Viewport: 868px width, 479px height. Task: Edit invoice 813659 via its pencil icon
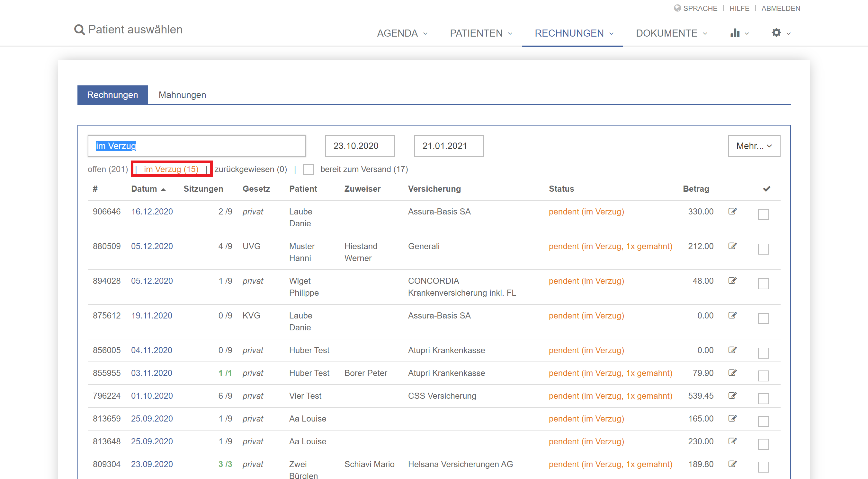(732, 418)
